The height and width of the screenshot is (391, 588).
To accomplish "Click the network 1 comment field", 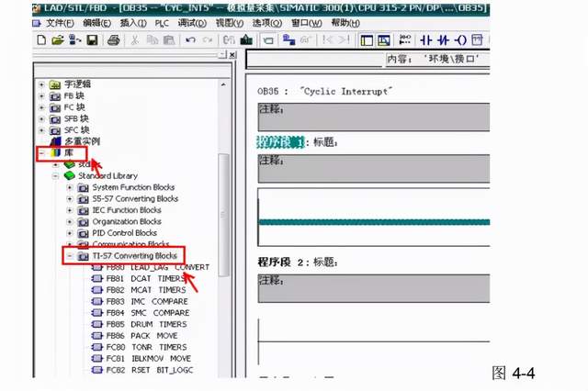I will tap(374, 169).
